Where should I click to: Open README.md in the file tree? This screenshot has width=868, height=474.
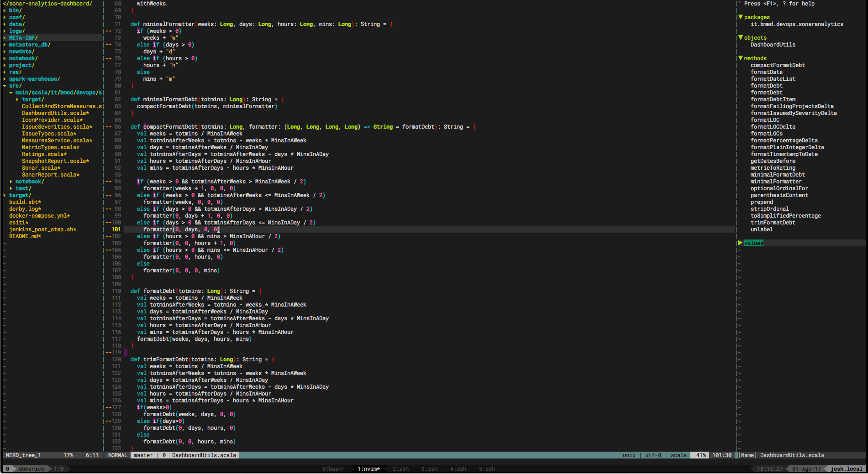click(x=25, y=236)
